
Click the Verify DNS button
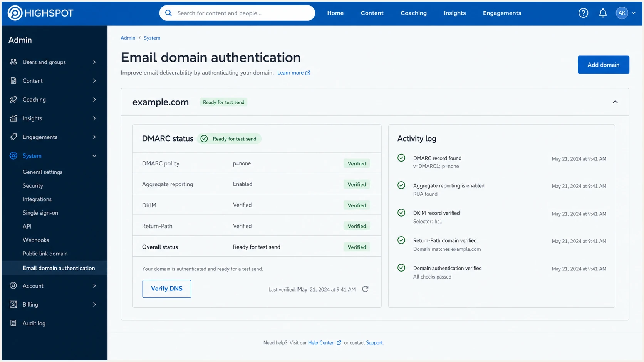166,289
